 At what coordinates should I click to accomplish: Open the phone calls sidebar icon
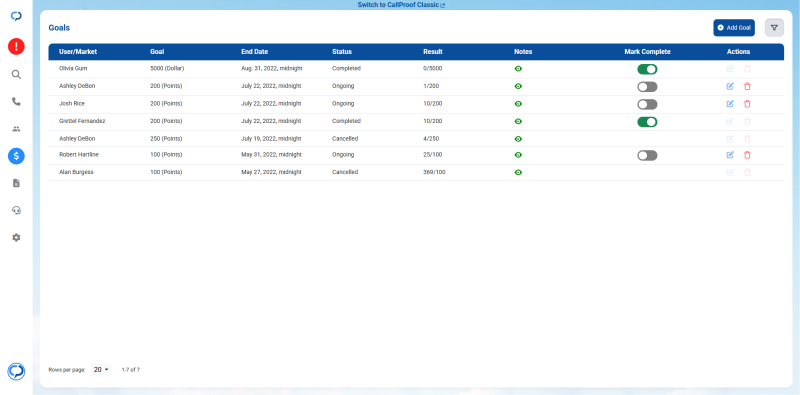tap(16, 102)
